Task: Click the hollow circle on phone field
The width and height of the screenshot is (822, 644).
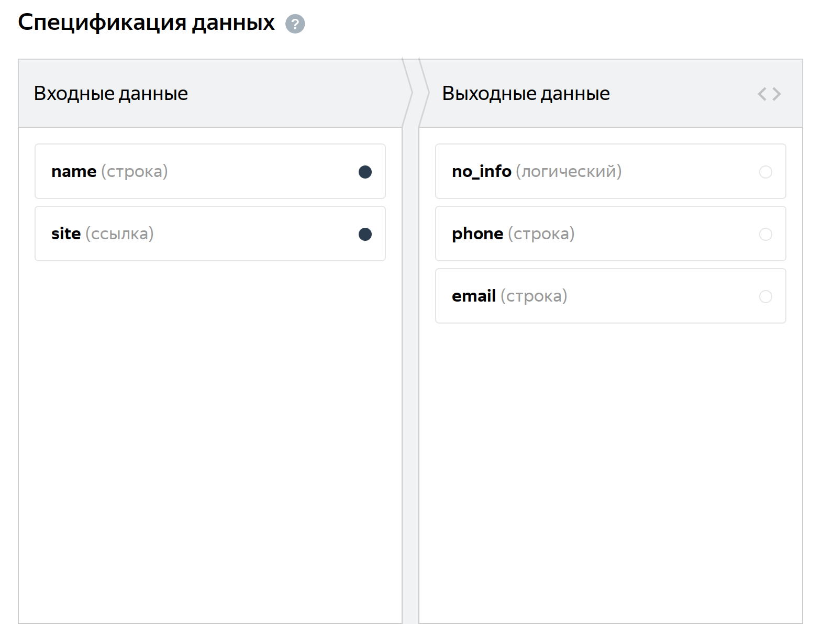Action: [x=765, y=234]
